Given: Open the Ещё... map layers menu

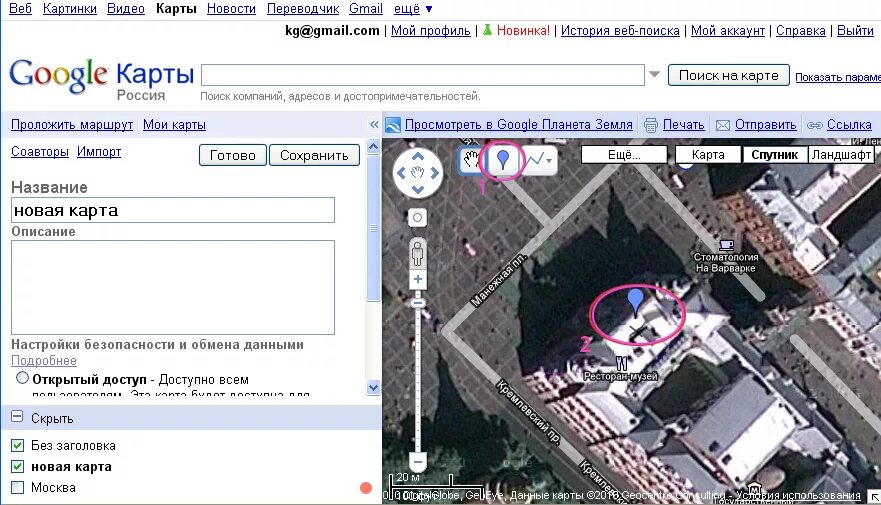Looking at the screenshot, I should 624,154.
